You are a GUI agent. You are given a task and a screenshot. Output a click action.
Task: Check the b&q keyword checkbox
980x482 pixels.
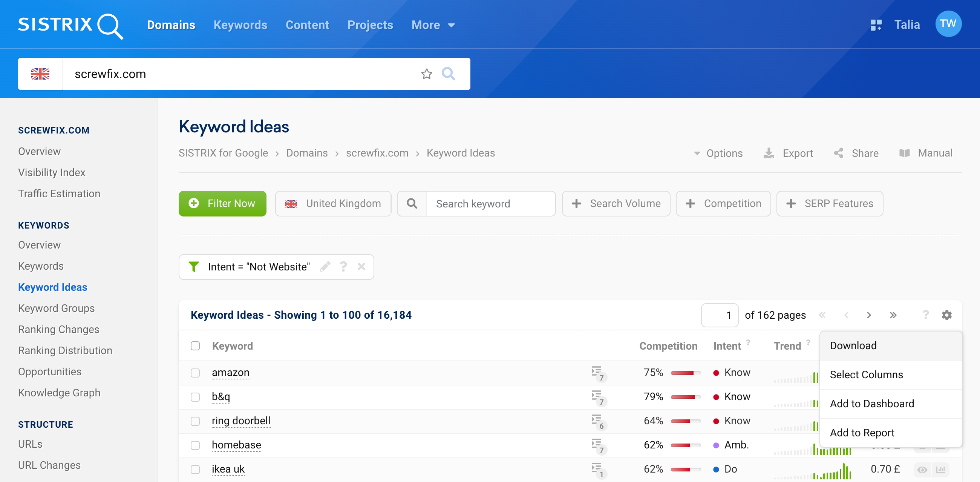click(x=195, y=396)
